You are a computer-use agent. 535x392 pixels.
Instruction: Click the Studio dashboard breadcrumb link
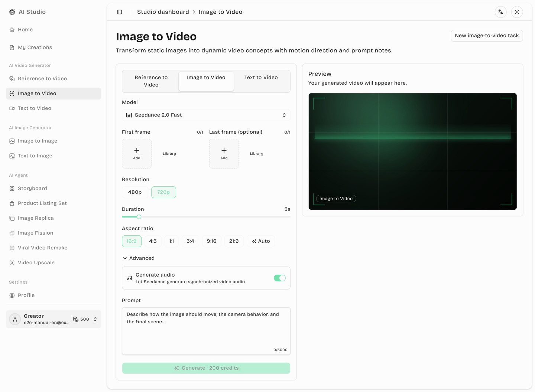pos(163,12)
